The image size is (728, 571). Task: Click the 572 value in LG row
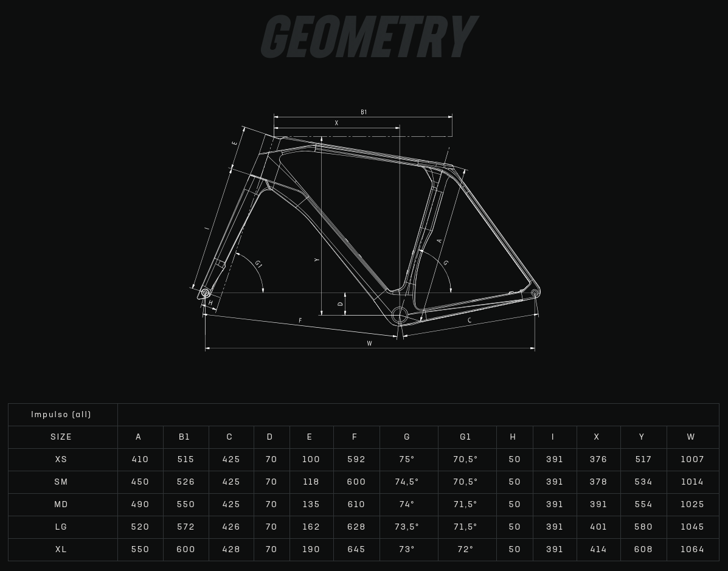[185, 527]
